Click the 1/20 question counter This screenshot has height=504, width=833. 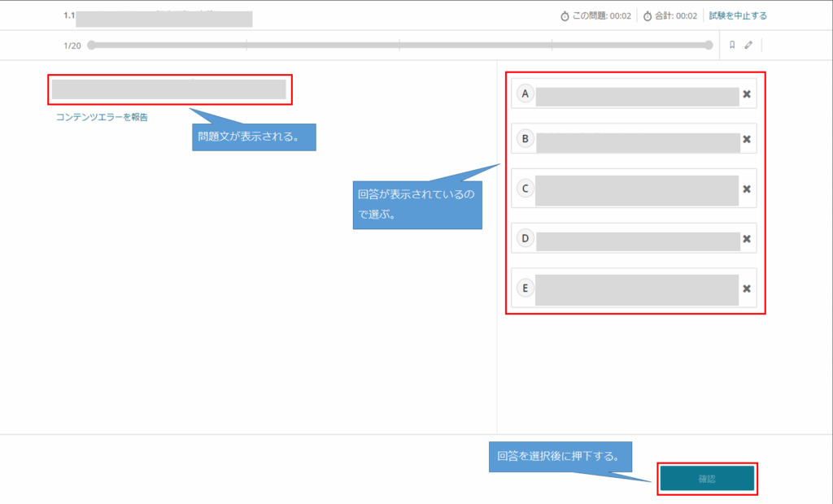pos(72,46)
